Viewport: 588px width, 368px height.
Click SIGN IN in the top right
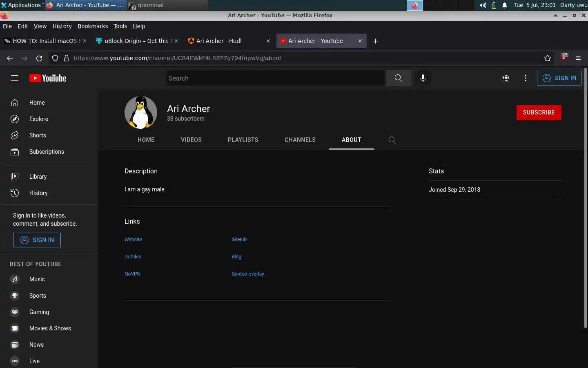(x=559, y=78)
